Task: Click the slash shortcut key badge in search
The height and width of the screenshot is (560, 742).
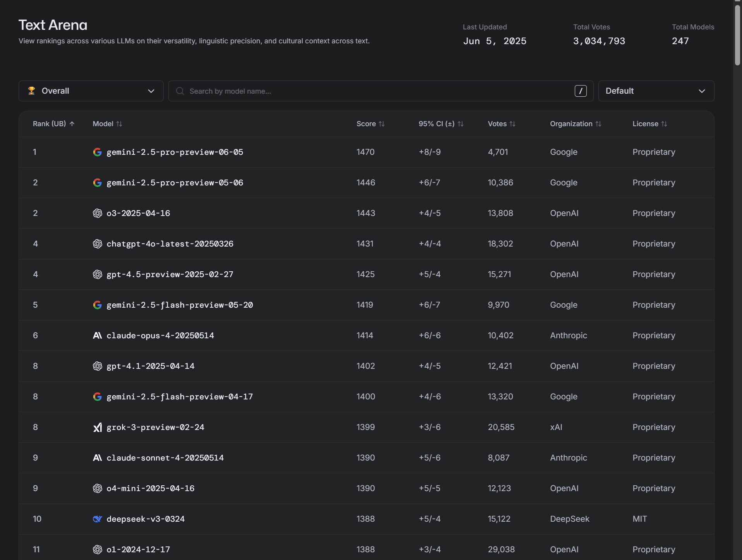Action: click(580, 91)
